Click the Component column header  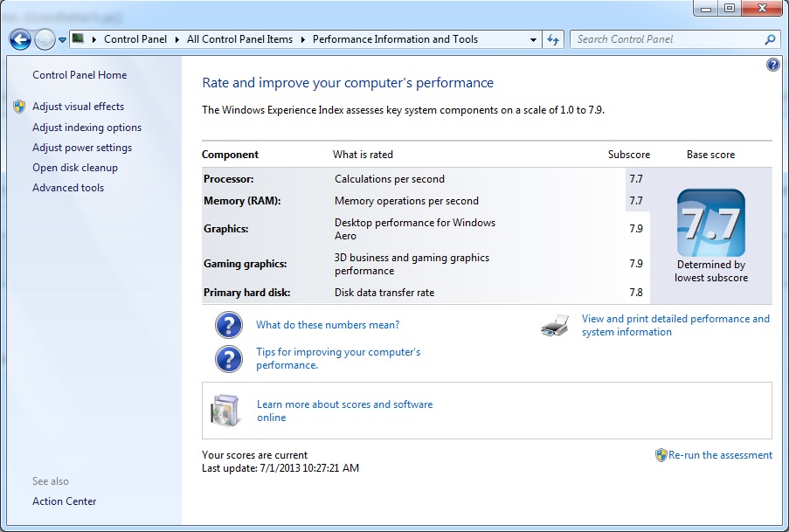point(230,155)
